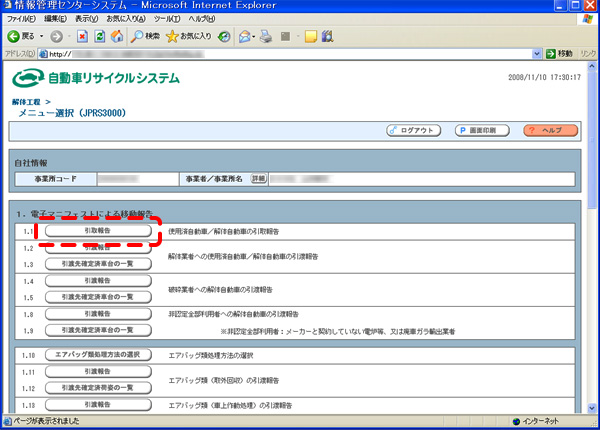600x430 pixels.
Task: Open the Edit icon dropdown arrow
Action: (298, 36)
